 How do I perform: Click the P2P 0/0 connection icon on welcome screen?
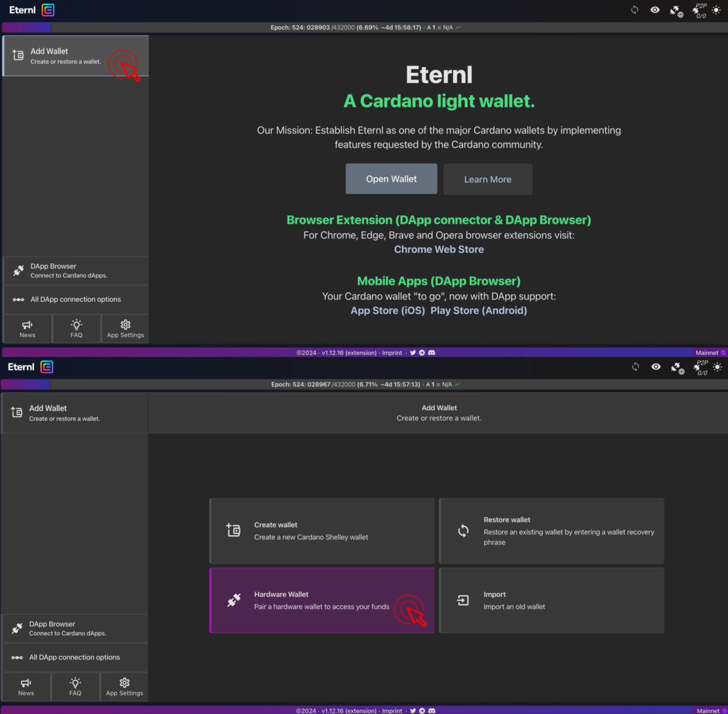click(x=699, y=11)
